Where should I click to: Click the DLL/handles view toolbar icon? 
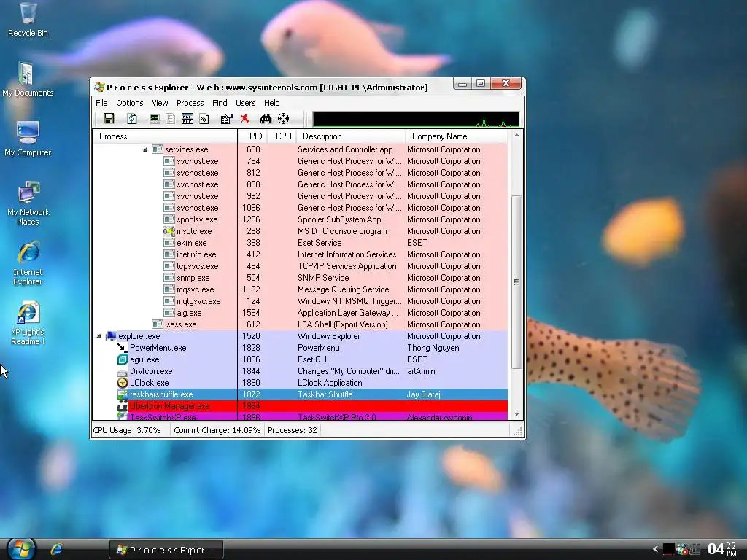pos(204,119)
